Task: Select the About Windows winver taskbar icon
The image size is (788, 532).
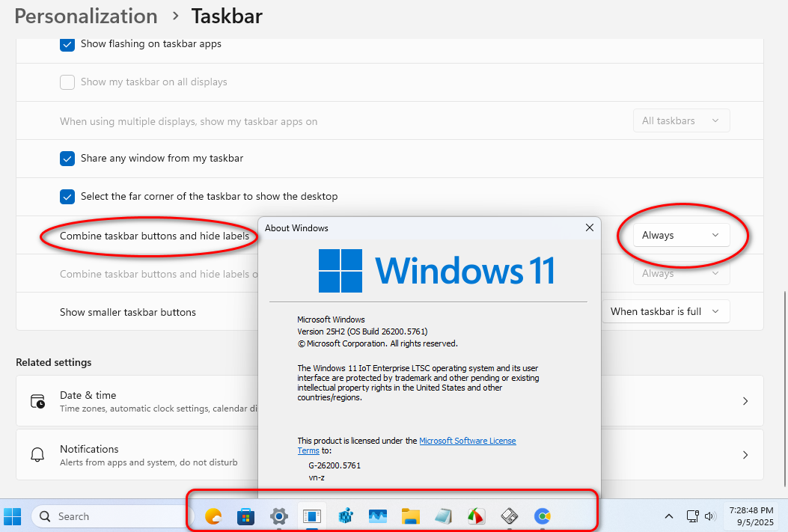Action: [x=312, y=516]
